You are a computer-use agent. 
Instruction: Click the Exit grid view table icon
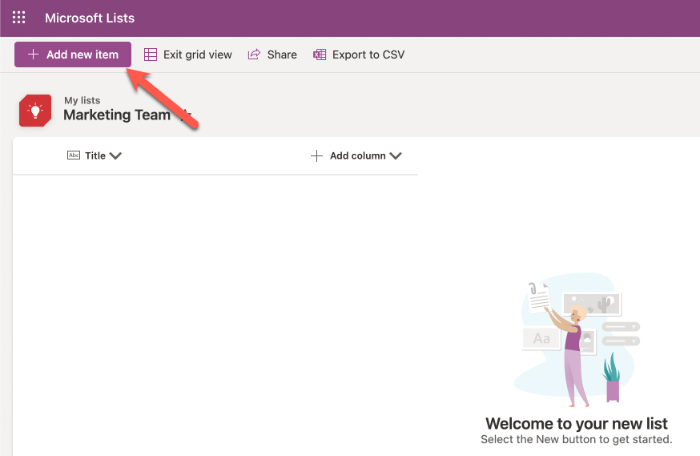tap(150, 54)
